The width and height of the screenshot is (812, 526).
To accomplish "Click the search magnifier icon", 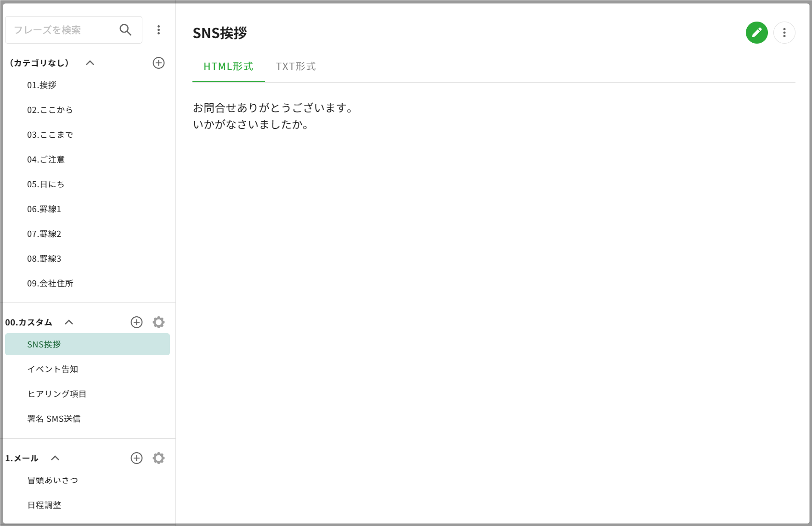I will click(x=125, y=30).
